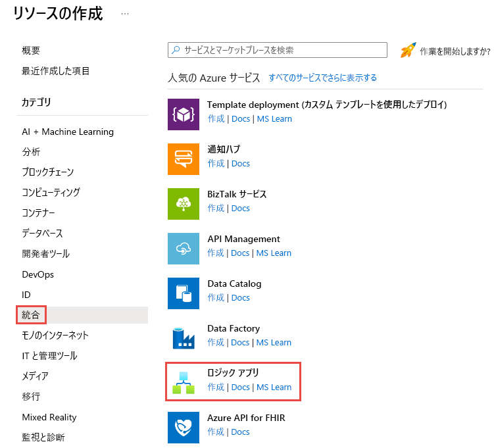Image resolution: width=494 pixels, height=448 pixels.
Task: Select the 移行 category
Action: click(31, 397)
